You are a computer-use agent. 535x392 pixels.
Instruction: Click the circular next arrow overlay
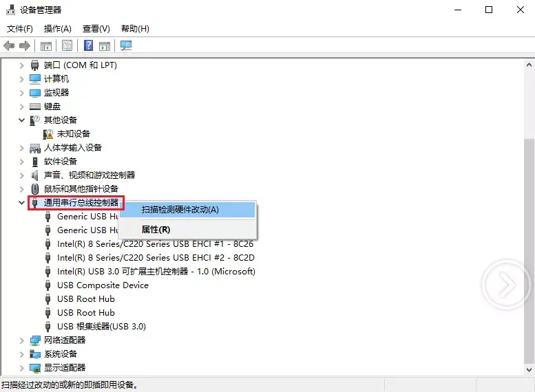506,283
